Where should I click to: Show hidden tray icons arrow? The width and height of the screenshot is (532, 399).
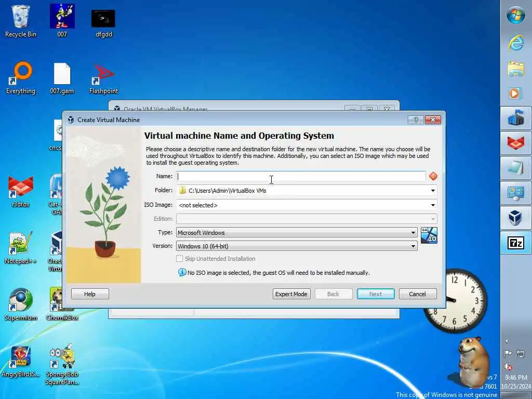tap(507, 341)
